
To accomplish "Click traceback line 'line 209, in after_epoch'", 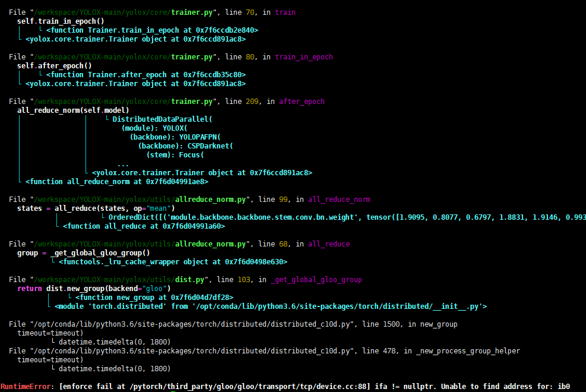I will coord(167,102).
